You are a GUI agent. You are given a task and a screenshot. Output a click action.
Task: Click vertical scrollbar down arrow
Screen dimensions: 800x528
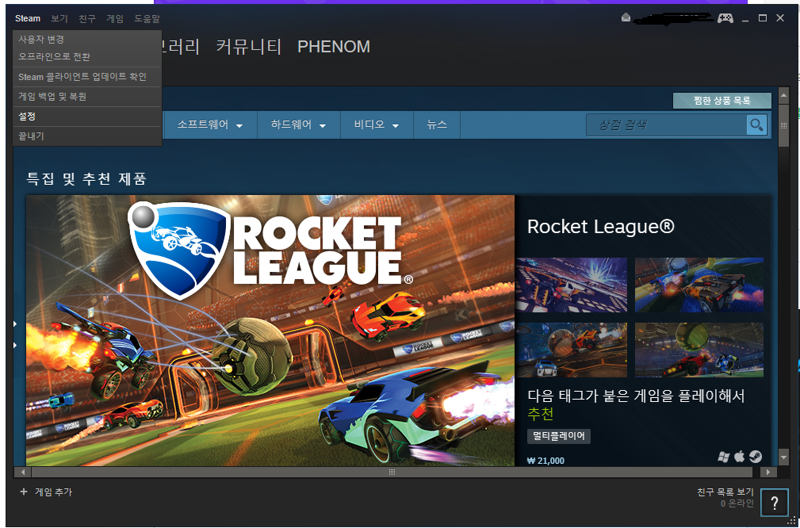(784, 458)
